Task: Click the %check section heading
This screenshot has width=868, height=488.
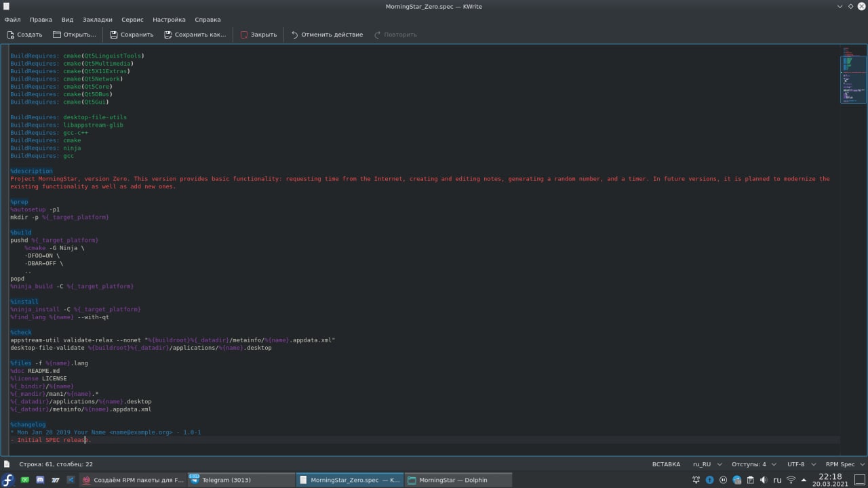Action: [21, 333]
